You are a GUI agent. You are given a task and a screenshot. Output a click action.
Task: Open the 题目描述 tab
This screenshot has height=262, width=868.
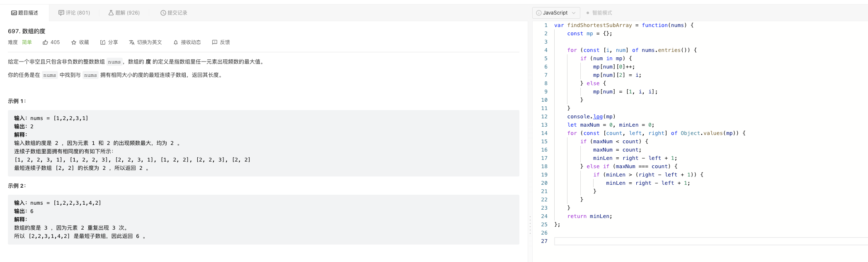click(x=24, y=13)
